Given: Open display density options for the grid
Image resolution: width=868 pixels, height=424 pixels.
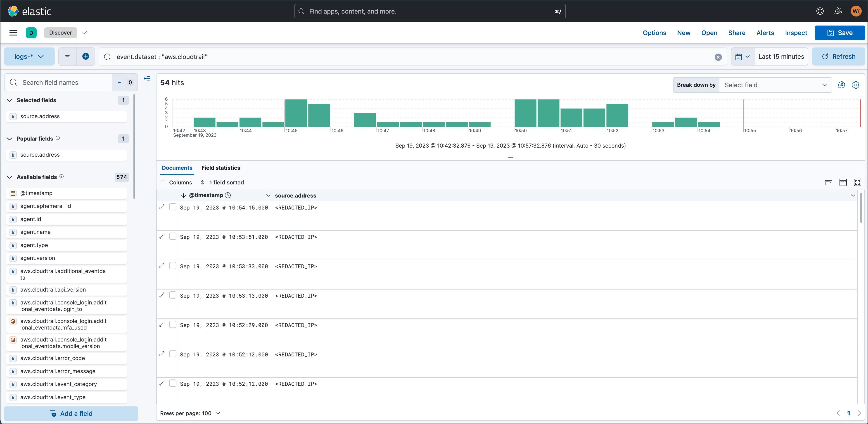Looking at the screenshot, I should coord(843,182).
